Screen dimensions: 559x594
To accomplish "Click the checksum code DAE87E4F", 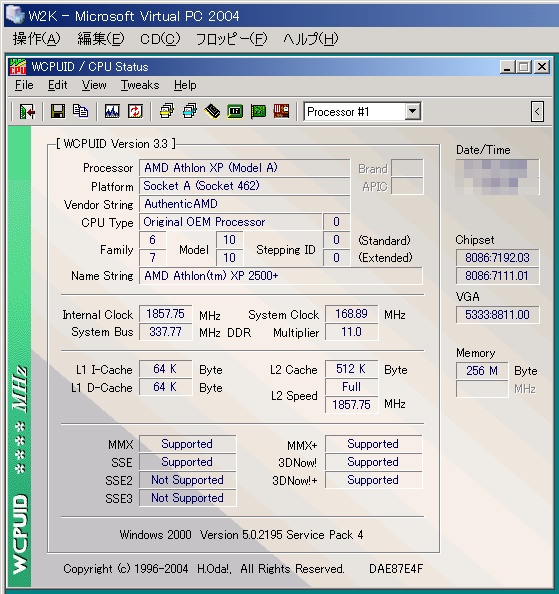I will coord(396,569).
